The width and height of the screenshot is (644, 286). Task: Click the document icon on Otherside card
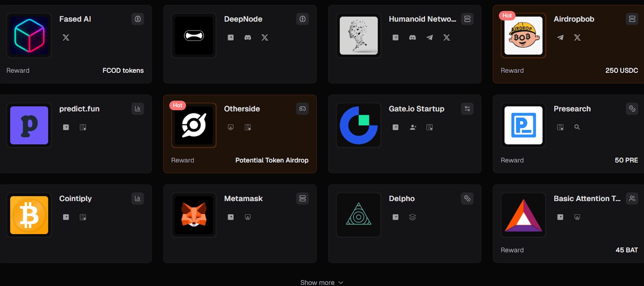[248, 127]
